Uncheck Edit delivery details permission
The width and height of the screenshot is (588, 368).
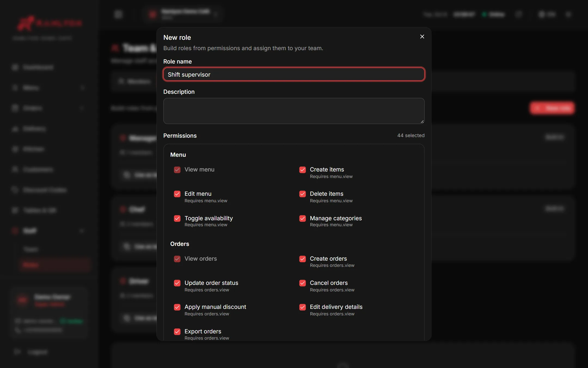tap(302, 307)
